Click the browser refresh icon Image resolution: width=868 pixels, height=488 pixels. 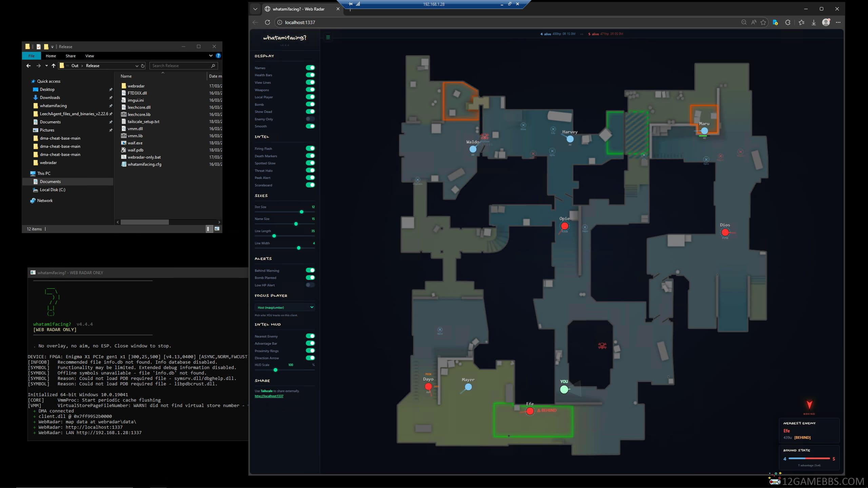(x=268, y=22)
